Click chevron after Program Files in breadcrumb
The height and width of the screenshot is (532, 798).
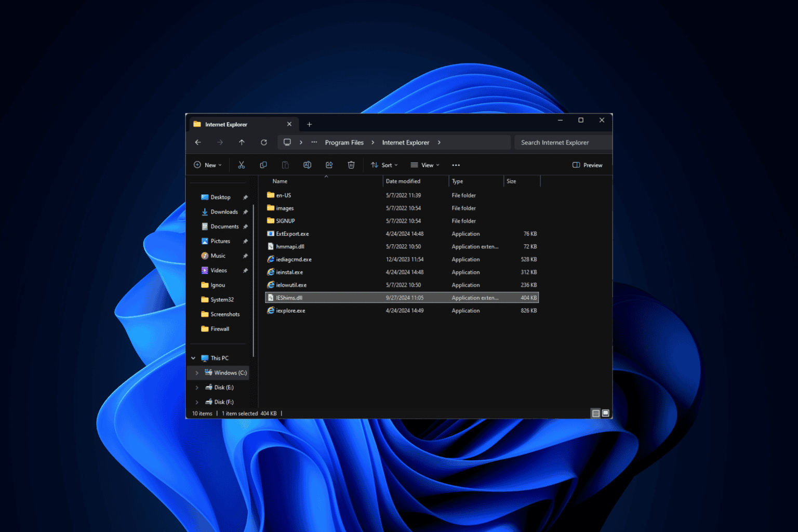point(373,142)
